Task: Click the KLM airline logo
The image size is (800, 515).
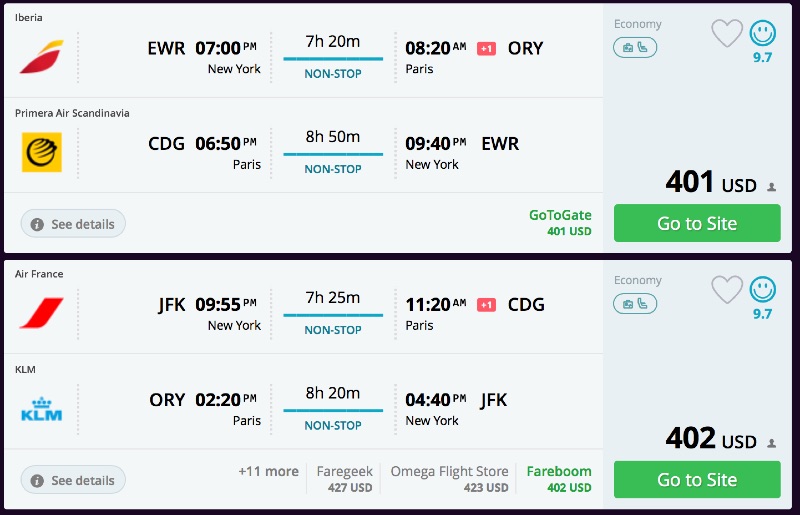Action: click(41, 408)
